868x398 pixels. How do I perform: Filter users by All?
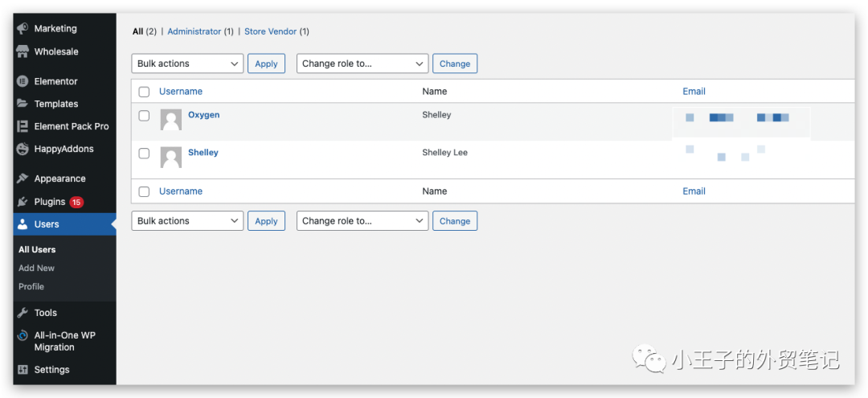(x=138, y=31)
